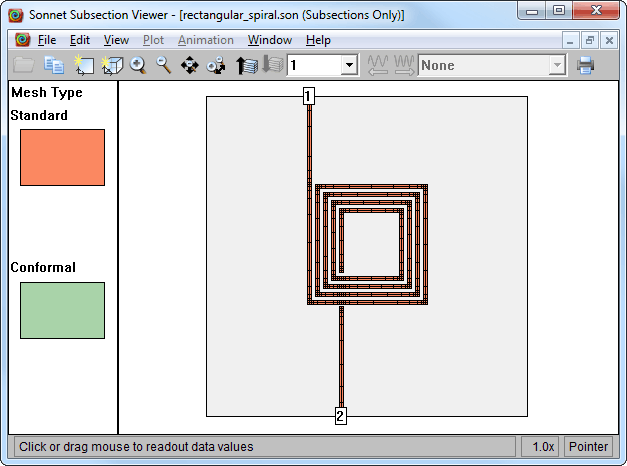The width and height of the screenshot is (627, 466).
Task: Click the 'Standard' legend label
Action: point(39,115)
